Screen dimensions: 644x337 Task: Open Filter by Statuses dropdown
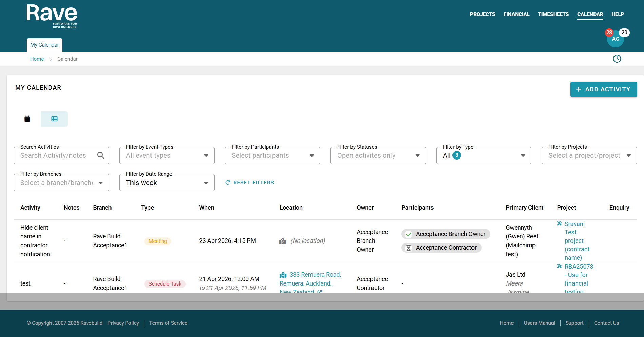click(x=378, y=155)
